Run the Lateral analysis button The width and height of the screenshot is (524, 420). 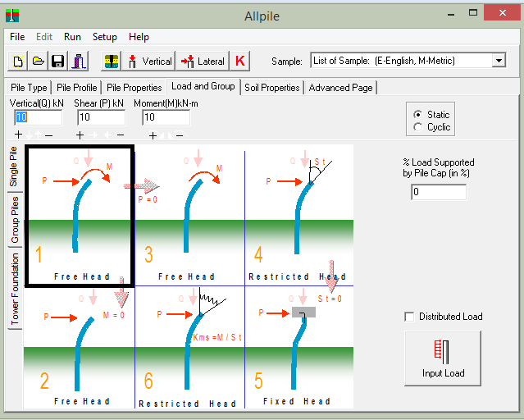point(203,62)
